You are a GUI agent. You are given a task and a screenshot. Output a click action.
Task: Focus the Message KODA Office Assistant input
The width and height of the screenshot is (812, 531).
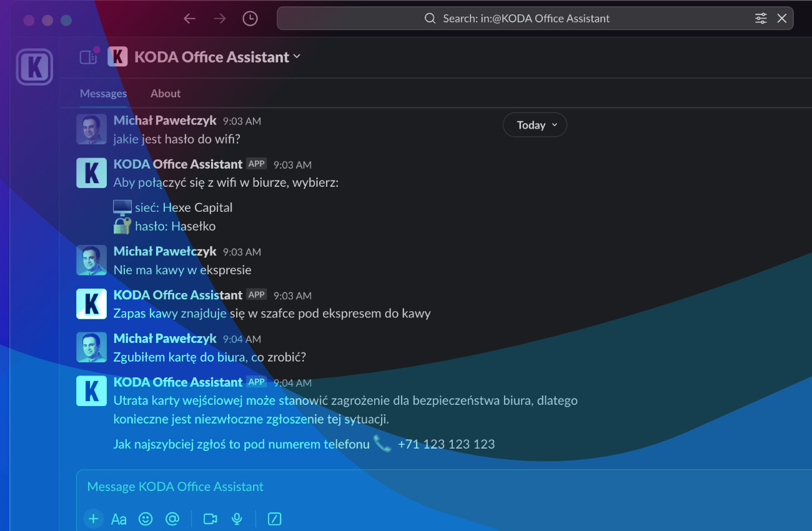click(x=444, y=487)
